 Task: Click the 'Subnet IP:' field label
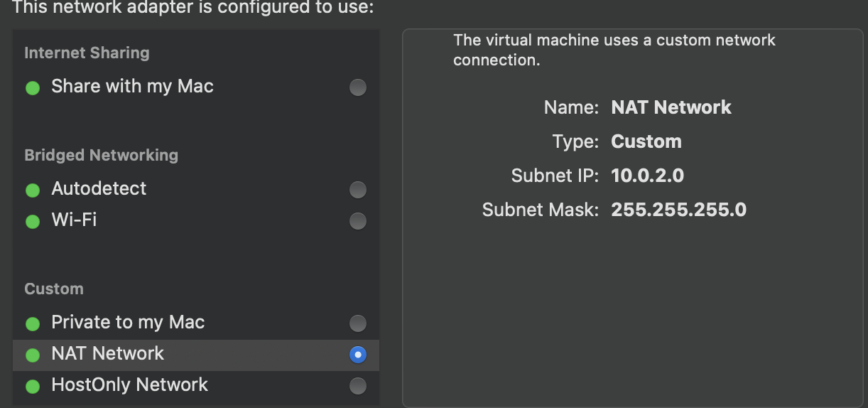[555, 176]
